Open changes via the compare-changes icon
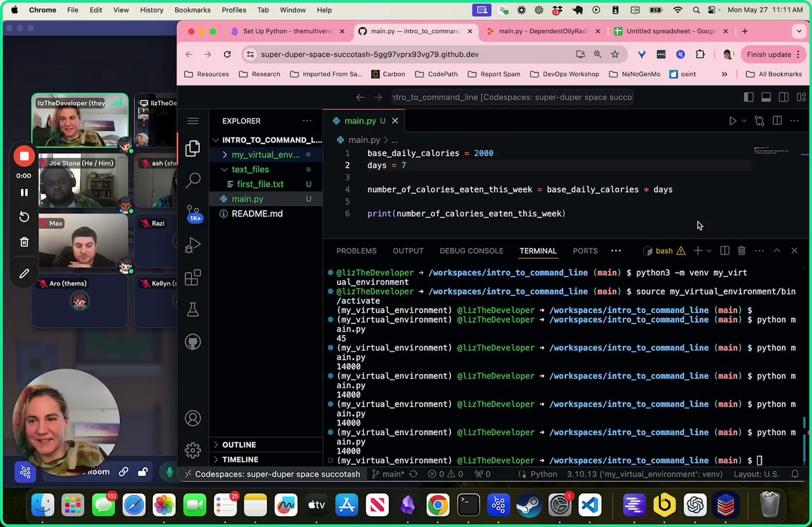 point(759,120)
